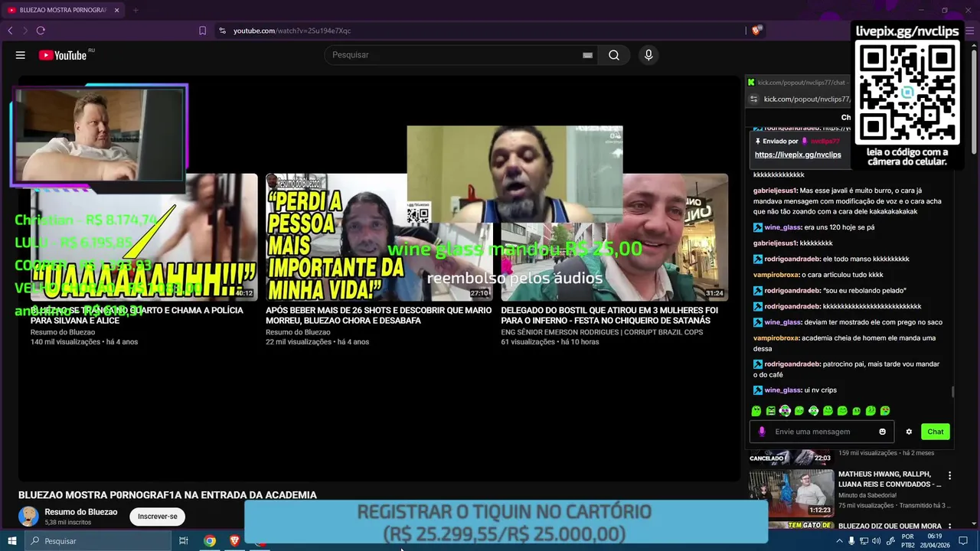Click the Inscrever-se subscribe button
This screenshot has height=551, width=980.
point(157,517)
